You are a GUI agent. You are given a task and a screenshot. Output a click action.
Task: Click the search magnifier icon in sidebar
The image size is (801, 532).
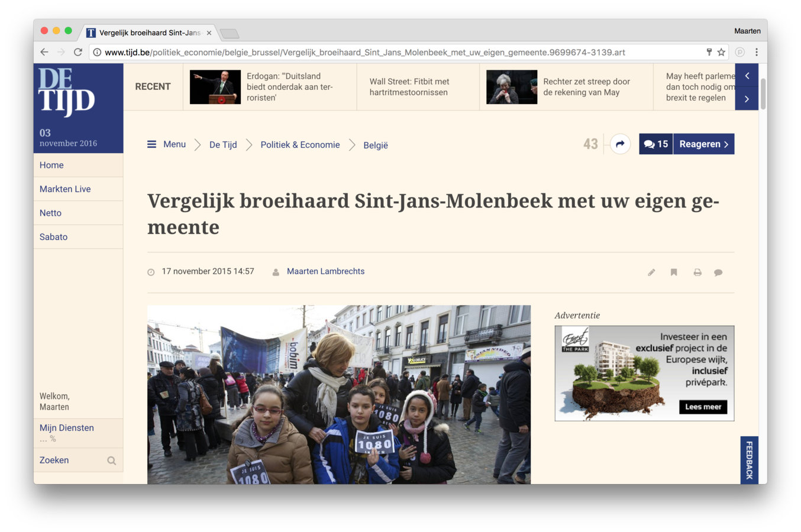point(111,460)
